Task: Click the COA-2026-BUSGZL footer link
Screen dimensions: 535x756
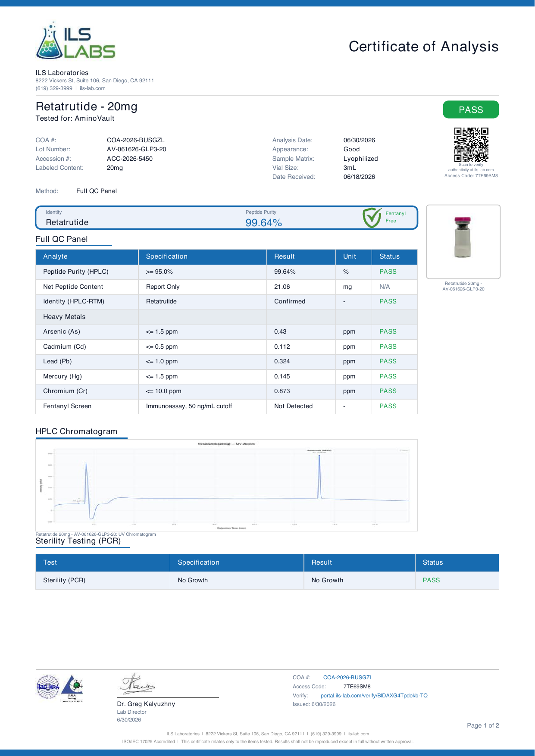Action: point(347,677)
